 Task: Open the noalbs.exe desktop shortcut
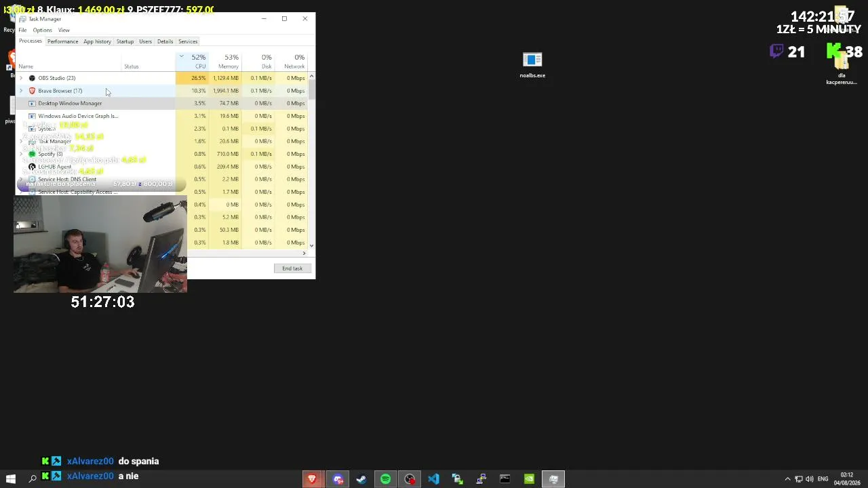pos(532,65)
